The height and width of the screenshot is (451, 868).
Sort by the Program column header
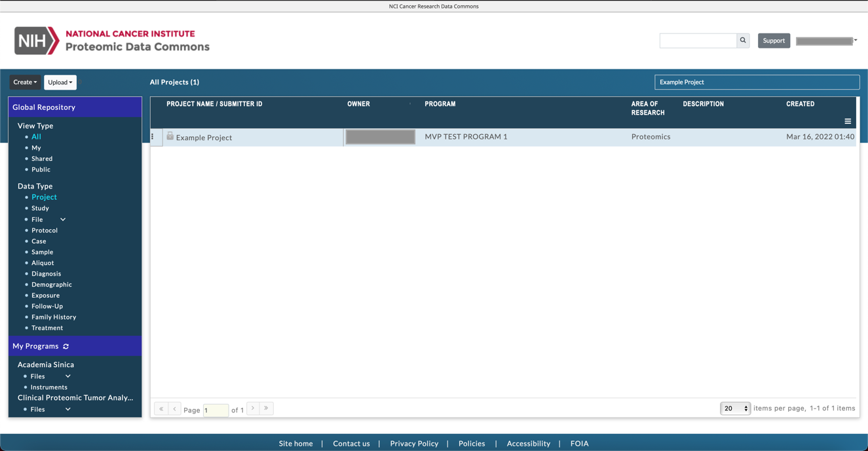tap(440, 104)
